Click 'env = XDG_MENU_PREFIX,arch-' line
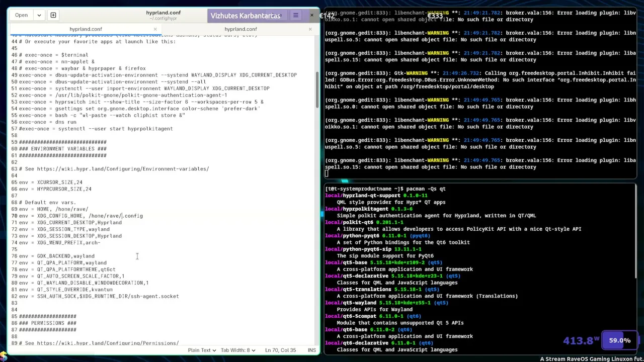Screen dimensions: 644x362 pos(59,243)
